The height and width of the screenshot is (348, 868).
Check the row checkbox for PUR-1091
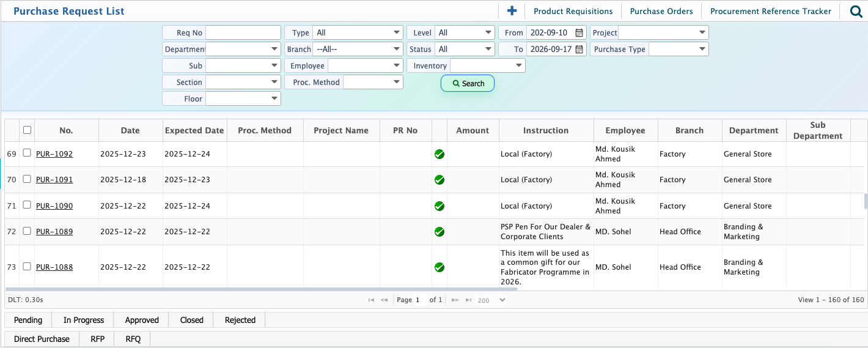27,179
